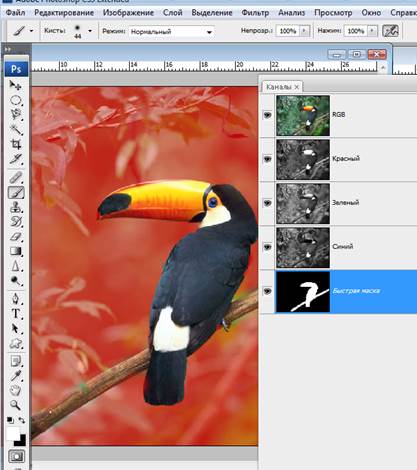
Task: Select the RGB channel thumbnail
Action: [x=303, y=115]
